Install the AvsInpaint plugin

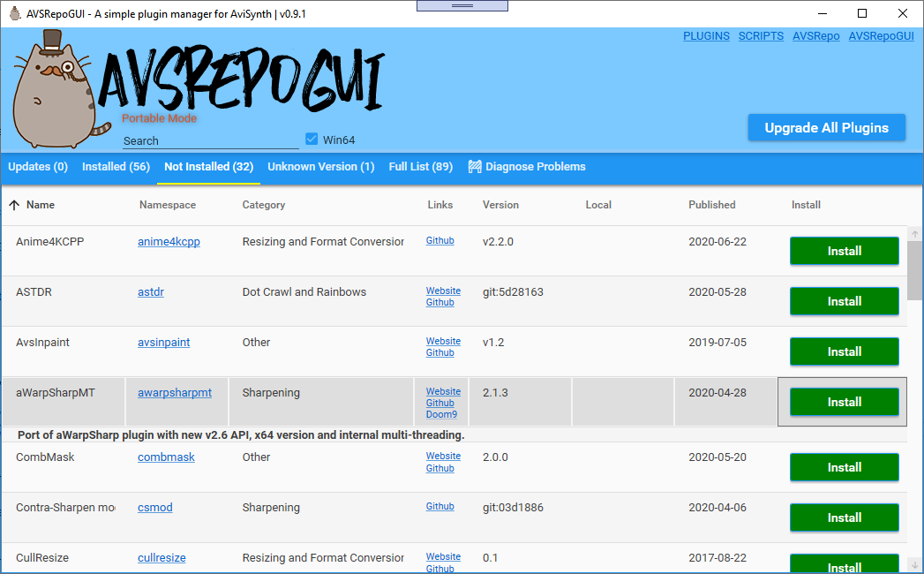coord(844,351)
